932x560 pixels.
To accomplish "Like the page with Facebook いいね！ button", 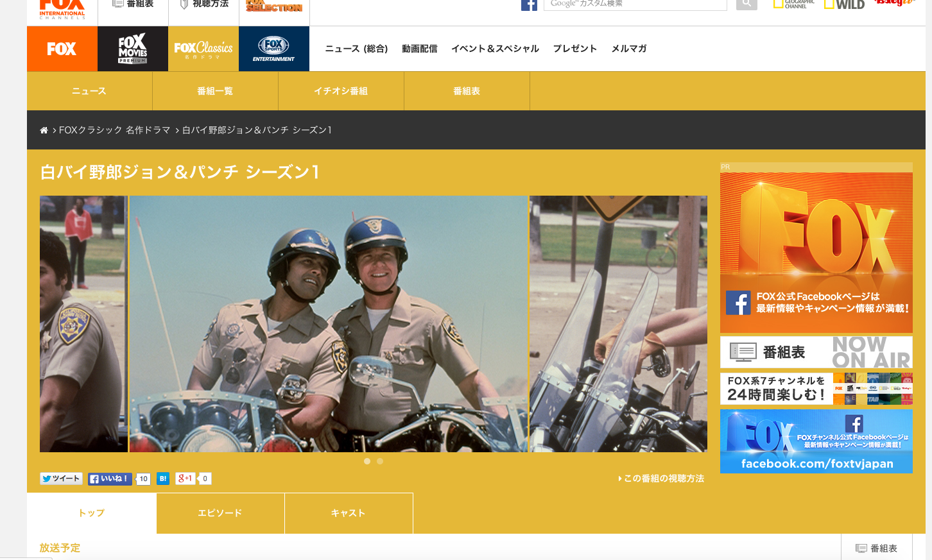I will 110,479.
